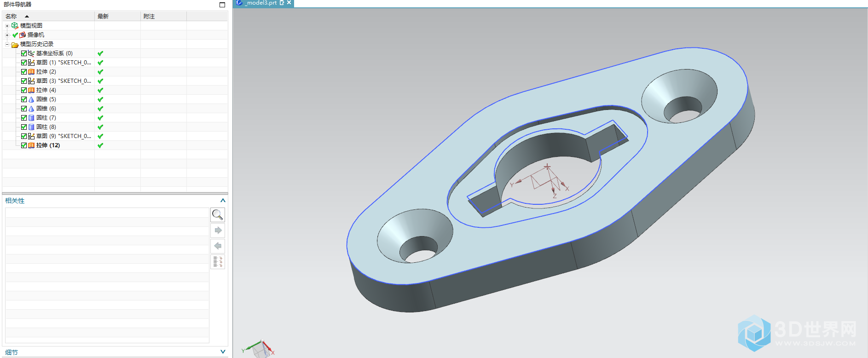Click the 最新 column header
Screen dimensions: 868x358
click(x=117, y=16)
